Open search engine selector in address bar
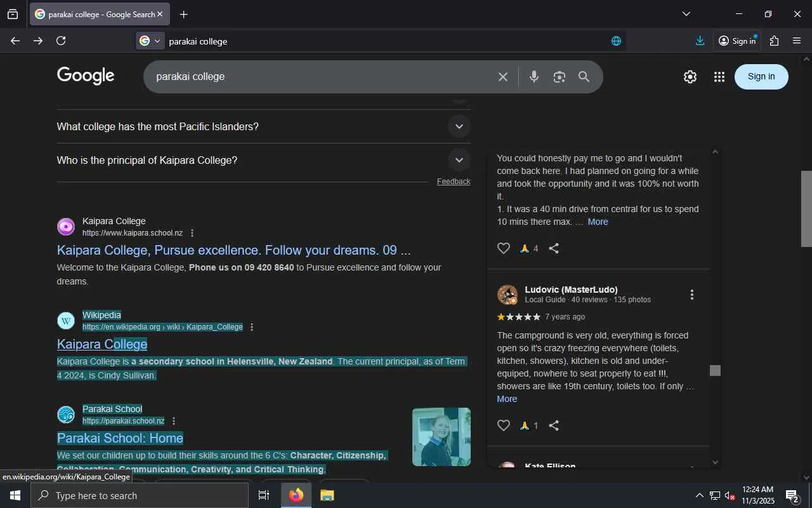Image resolution: width=812 pixels, height=508 pixels. click(150, 41)
